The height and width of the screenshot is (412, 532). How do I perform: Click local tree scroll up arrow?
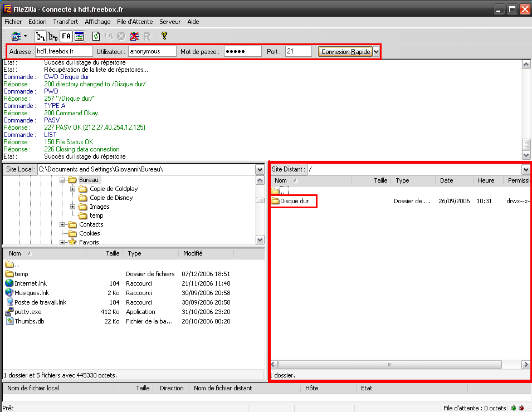[x=260, y=180]
